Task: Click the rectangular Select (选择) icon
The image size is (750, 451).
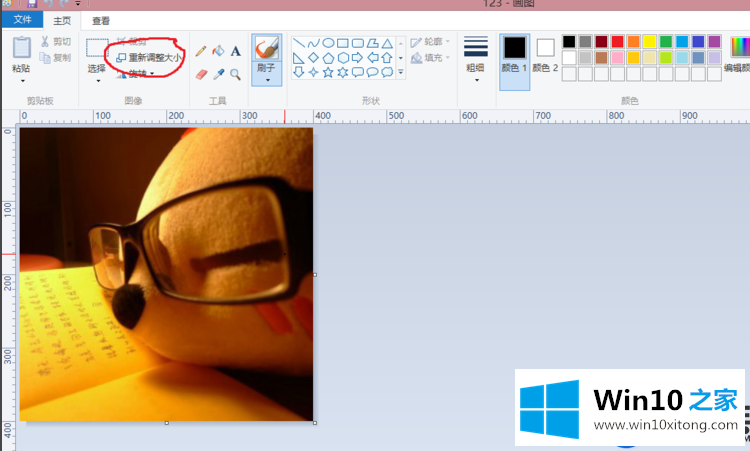Action: [97, 48]
